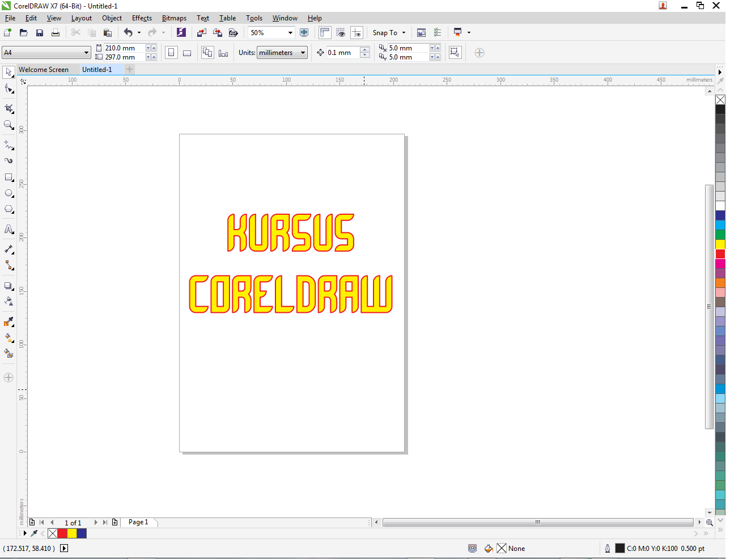Switch to the Welcome Screen tab

point(44,70)
